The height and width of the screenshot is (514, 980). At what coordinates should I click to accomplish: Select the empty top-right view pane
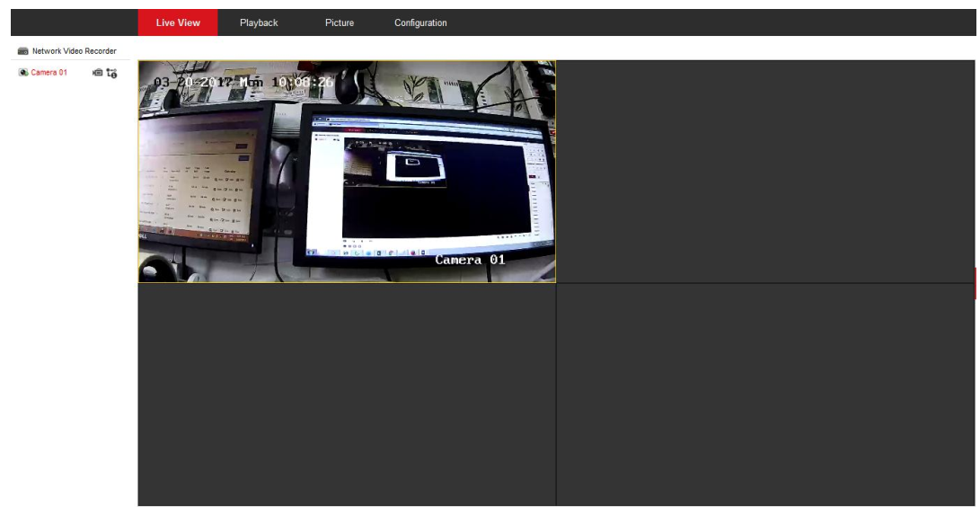pyautogui.click(x=765, y=171)
